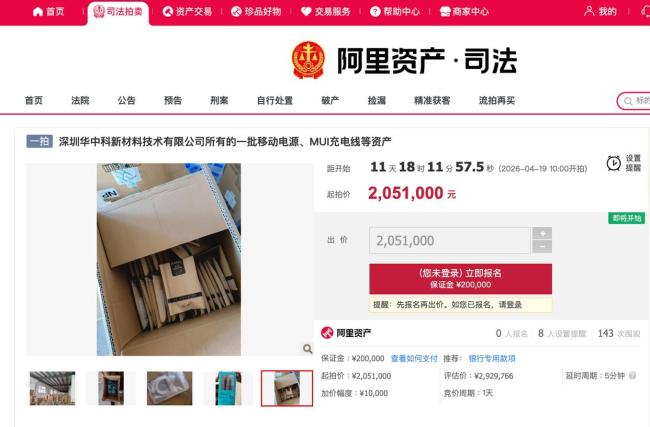Select the charging cable thumbnail
This screenshot has height=427, width=650.
169,388
